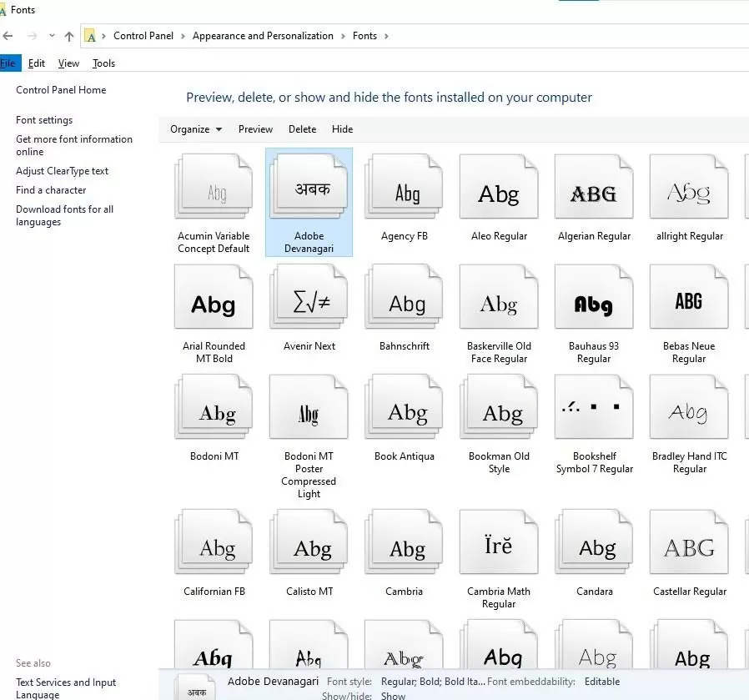The height and width of the screenshot is (700, 749).
Task: Open the View menu
Action: (x=68, y=63)
